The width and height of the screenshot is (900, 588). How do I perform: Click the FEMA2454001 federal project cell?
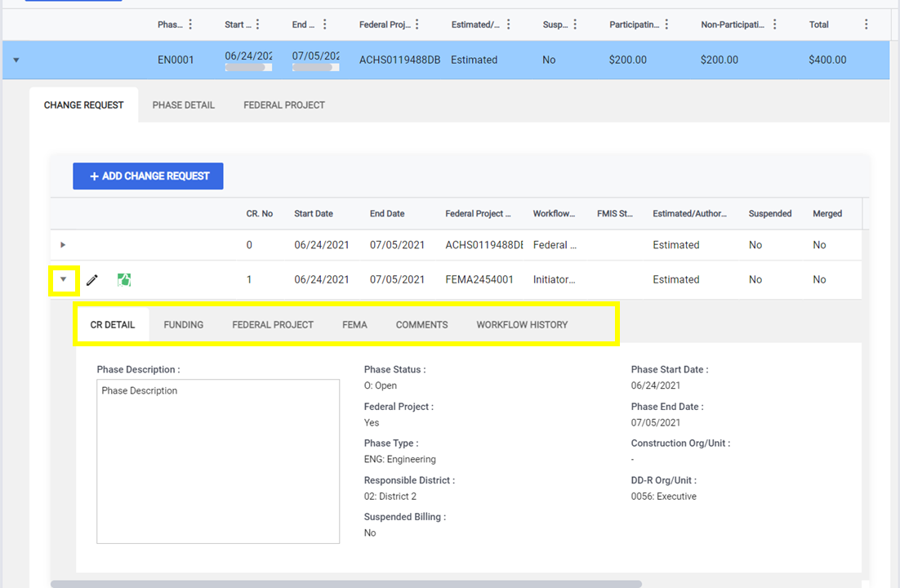479,279
